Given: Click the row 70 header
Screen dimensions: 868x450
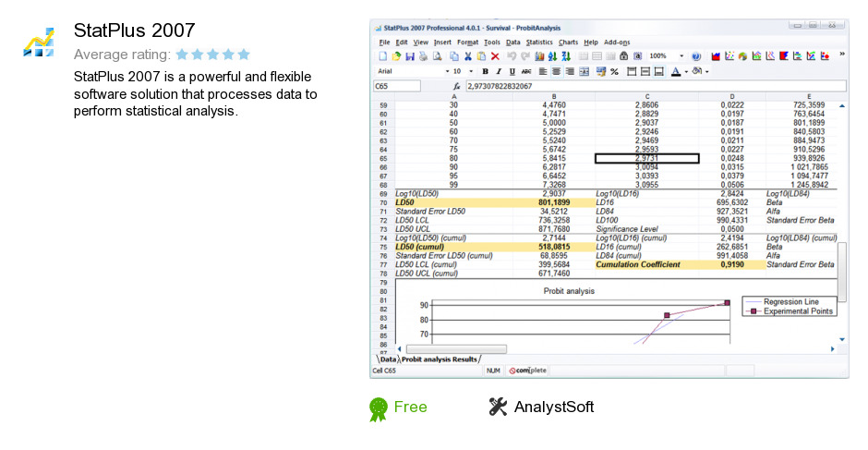Looking at the screenshot, I should point(383,203).
